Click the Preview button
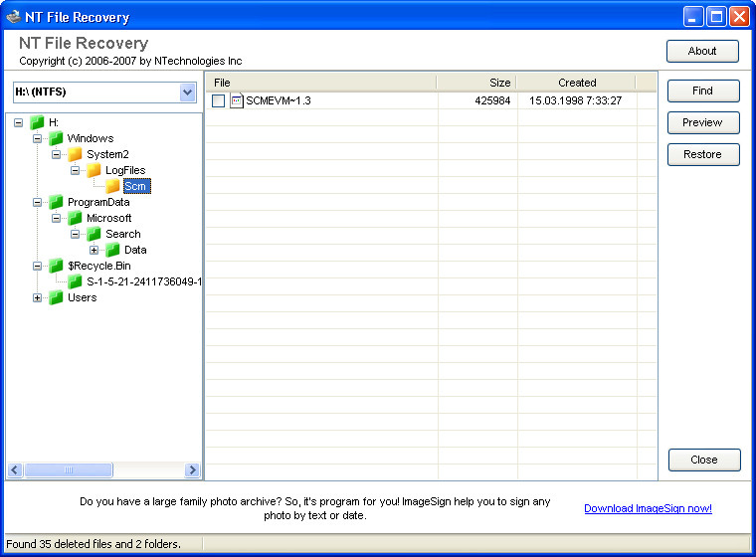Viewport: 756px width, 557px height. [703, 122]
